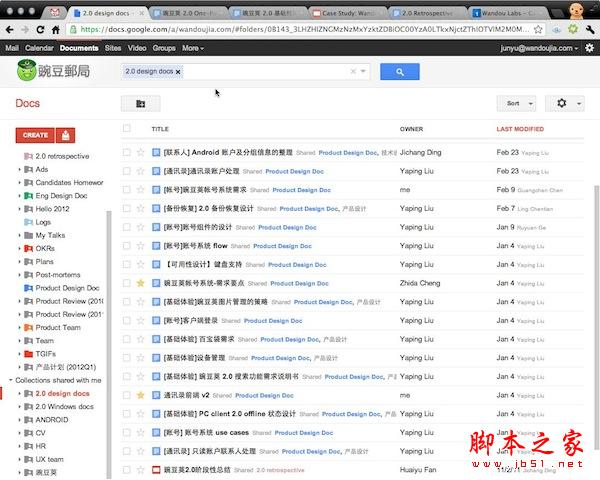Open the 2.0 Windows docs collection
600x480 pixels.
click(64, 407)
